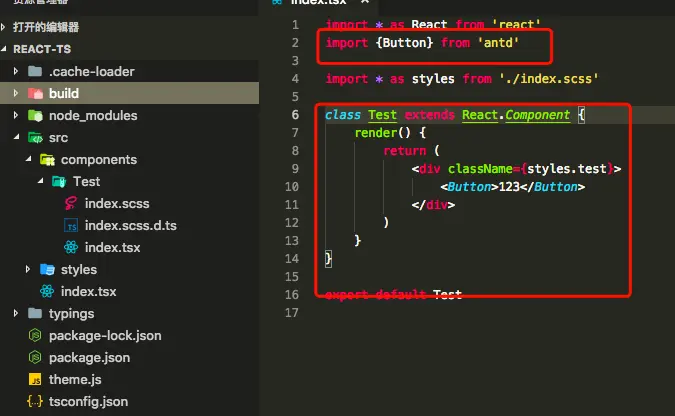
Task: Expand the 打开的编辑器 section
Action: (3, 27)
